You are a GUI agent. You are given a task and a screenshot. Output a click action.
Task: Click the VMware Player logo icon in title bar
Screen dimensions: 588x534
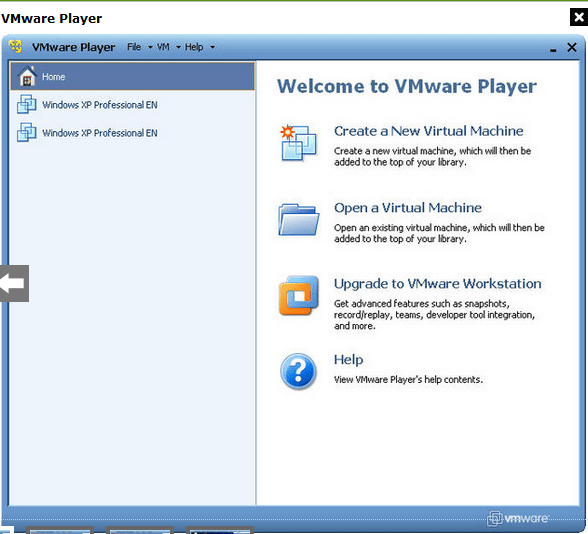(x=15, y=46)
